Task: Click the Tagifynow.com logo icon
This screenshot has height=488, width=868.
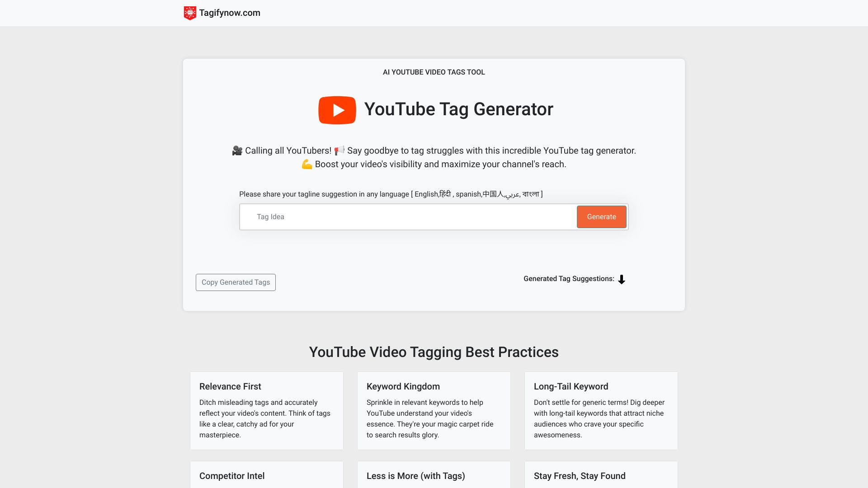Action: [189, 13]
